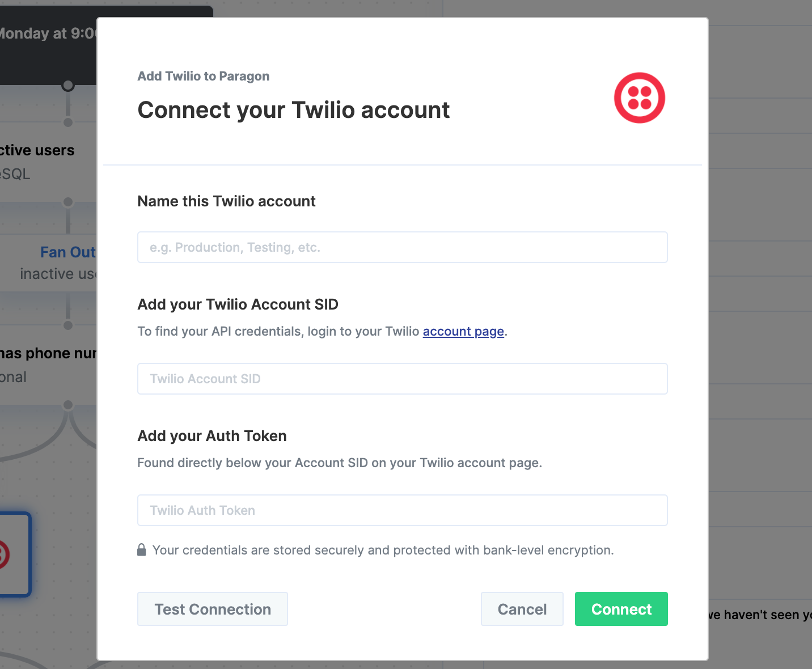This screenshot has width=812, height=669.
Task: Click the green Connect button
Action: coord(621,609)
